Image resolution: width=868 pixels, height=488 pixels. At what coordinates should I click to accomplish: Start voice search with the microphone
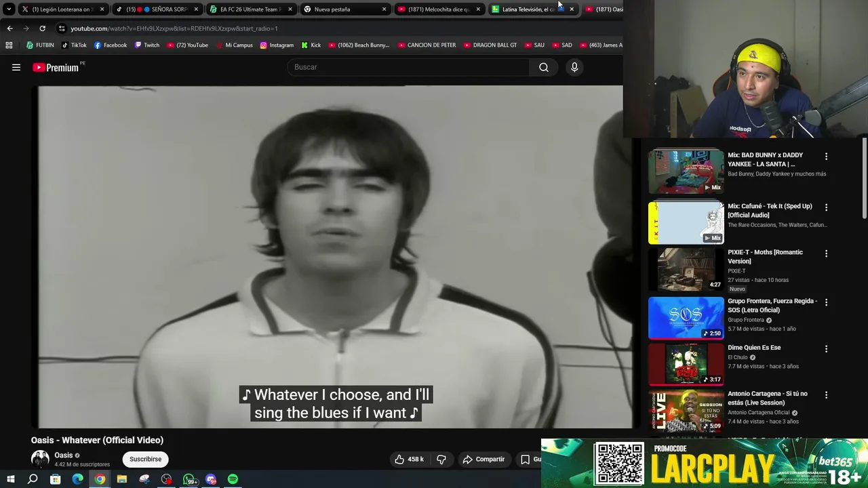574,67
